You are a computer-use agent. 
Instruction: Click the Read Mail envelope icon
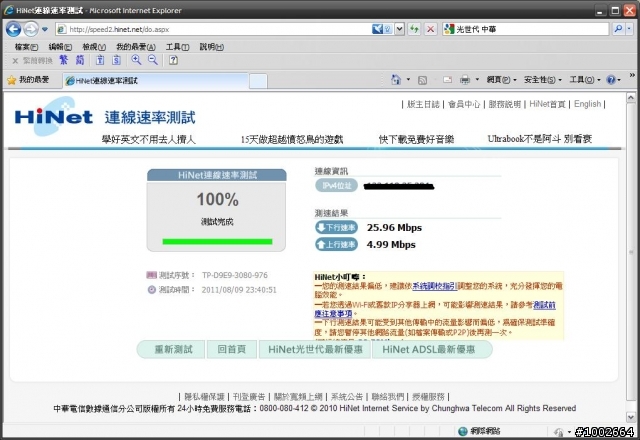point(447,80)
